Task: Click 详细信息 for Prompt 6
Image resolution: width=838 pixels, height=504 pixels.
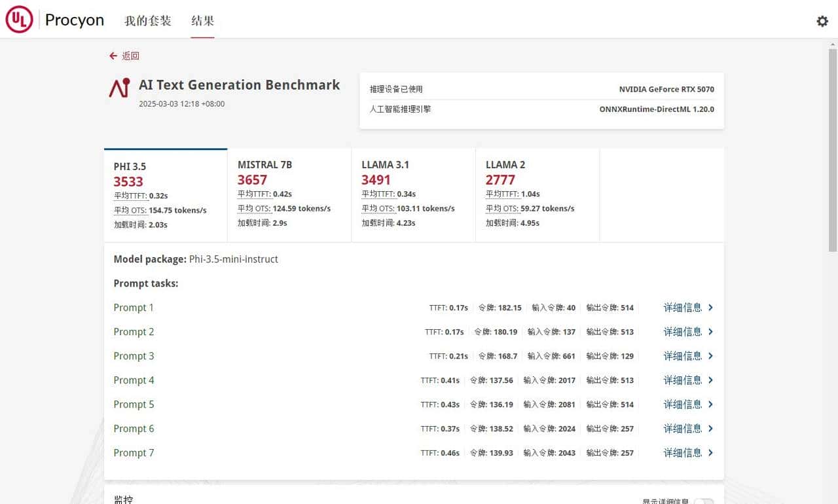Action: tap(683, 429)
